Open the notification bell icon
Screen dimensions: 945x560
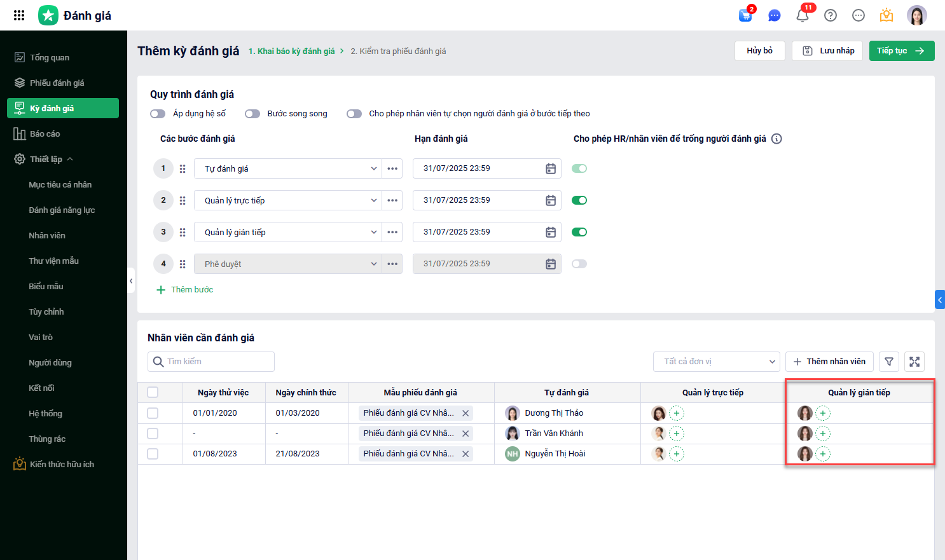click(803, 15)
